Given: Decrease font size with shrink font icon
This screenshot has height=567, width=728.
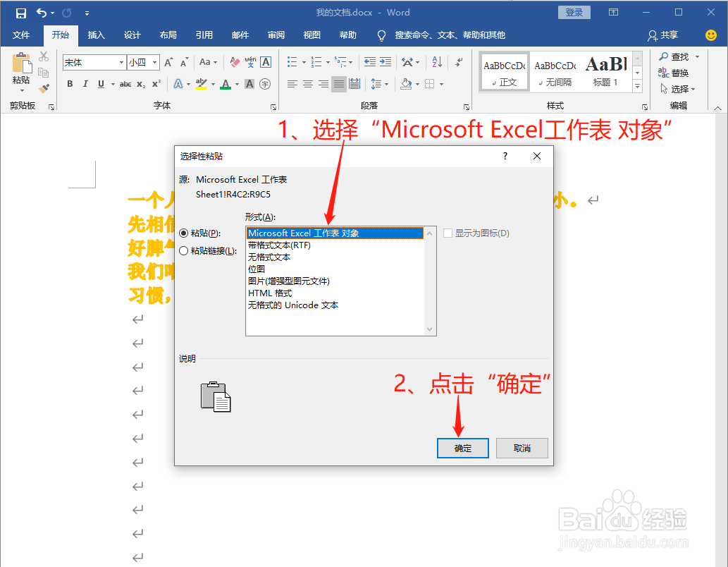Looking at the screenshot, I should pyautogui.click(x=185, y=62).
